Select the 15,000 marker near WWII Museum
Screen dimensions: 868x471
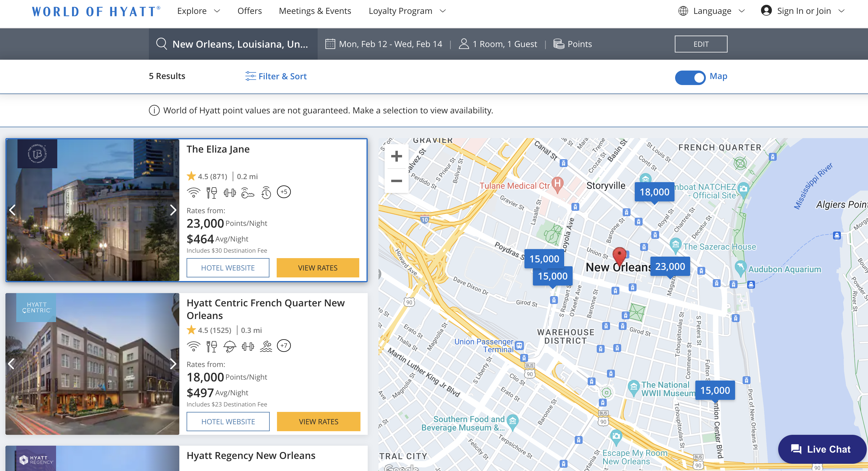click(x=715, y=390)
